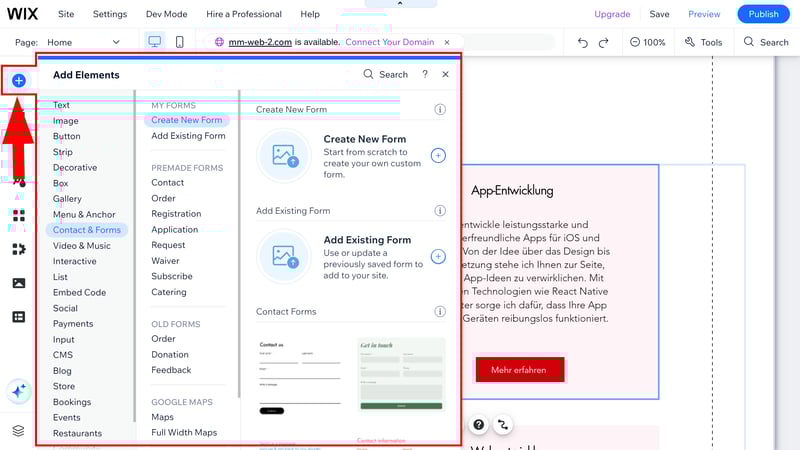The image size is (800, 450).
Task: Click the Mehr erfahren button on canvas
Action: (x=519, y=370)
